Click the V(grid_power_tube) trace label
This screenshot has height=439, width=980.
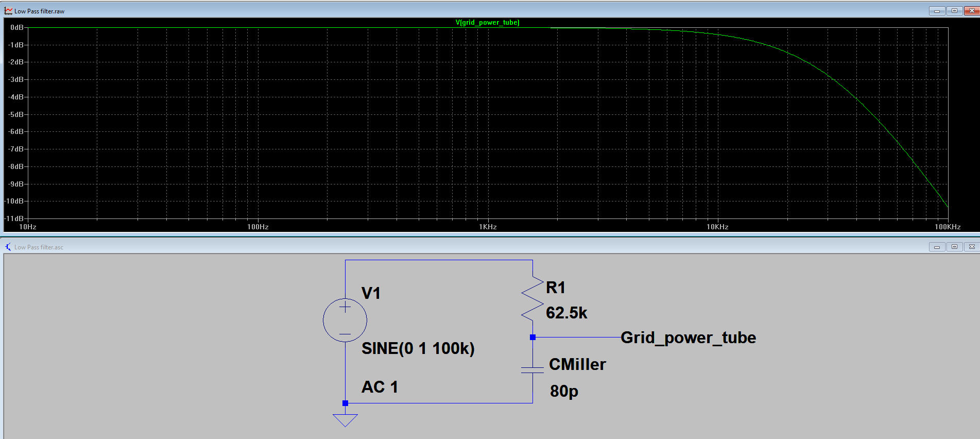coord(487,23)
